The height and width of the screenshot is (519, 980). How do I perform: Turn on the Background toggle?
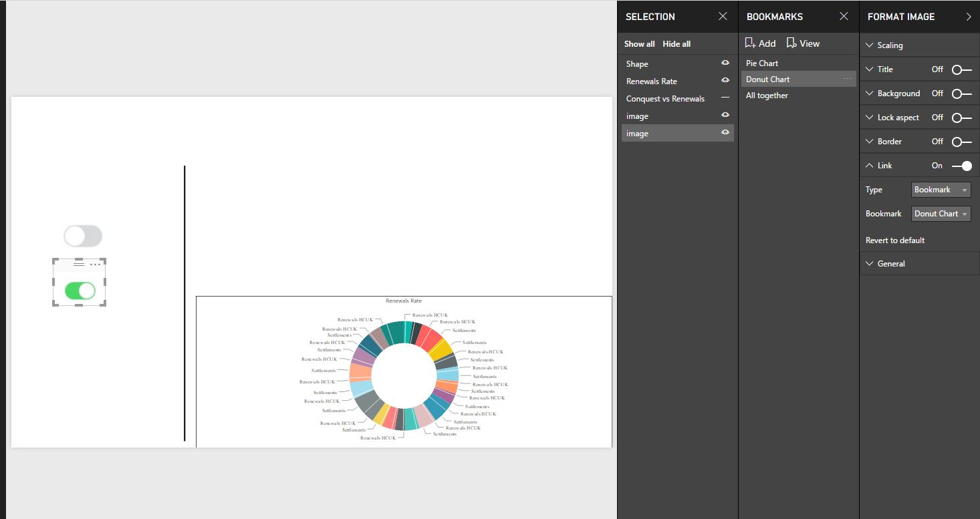(962, 94)
